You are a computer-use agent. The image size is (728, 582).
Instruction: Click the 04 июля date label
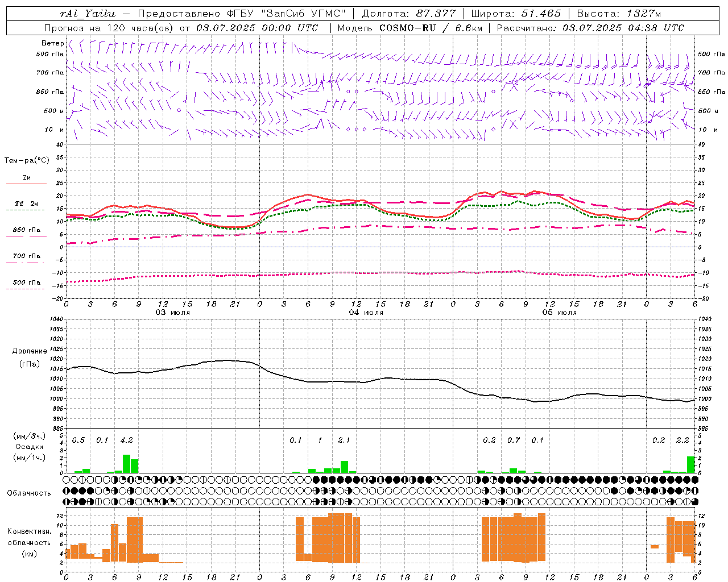click(366, 313)
